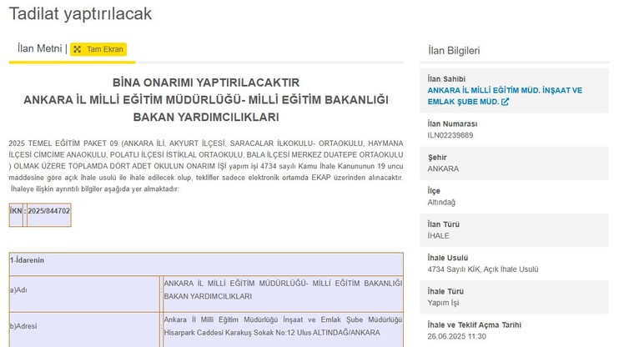
Task: Select the page title Tadilat yaptırılacak
Action: pos(80,13)
